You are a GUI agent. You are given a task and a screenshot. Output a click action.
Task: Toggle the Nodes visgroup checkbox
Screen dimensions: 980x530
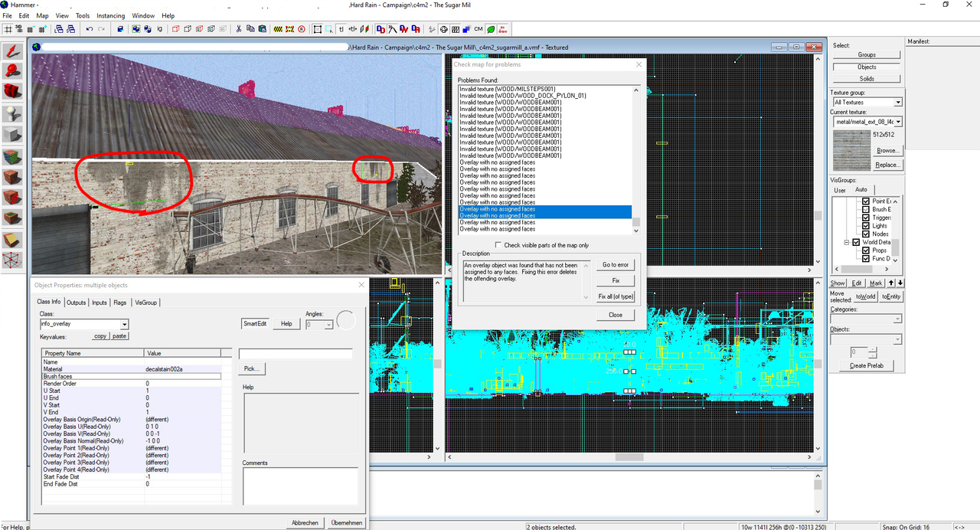pyautogui.click(x=866, y=234)
